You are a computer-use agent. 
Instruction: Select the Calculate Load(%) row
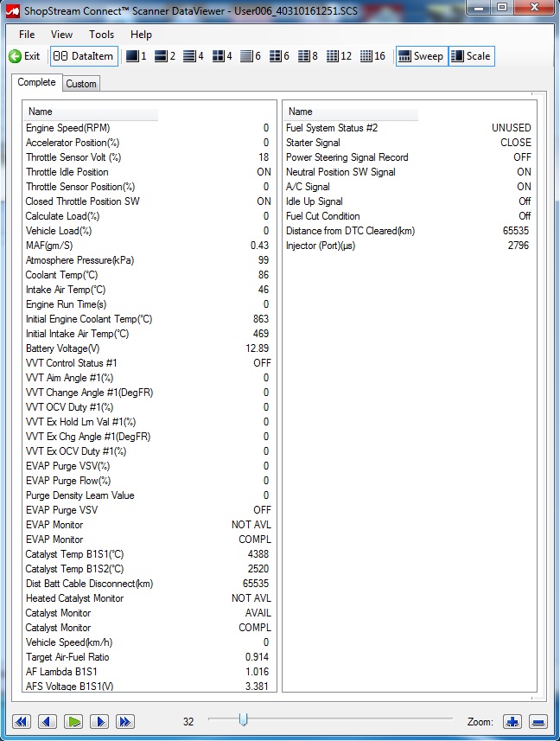(149, 216)
